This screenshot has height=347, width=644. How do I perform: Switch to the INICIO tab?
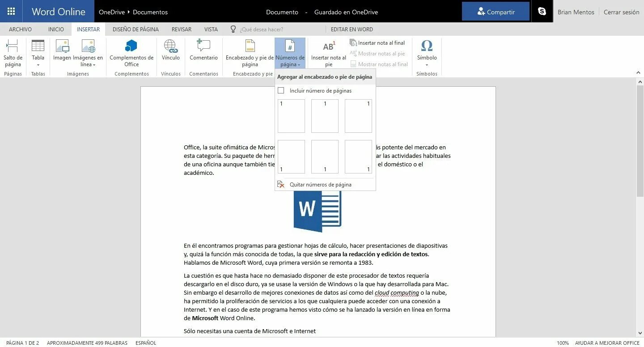(56, 29)
